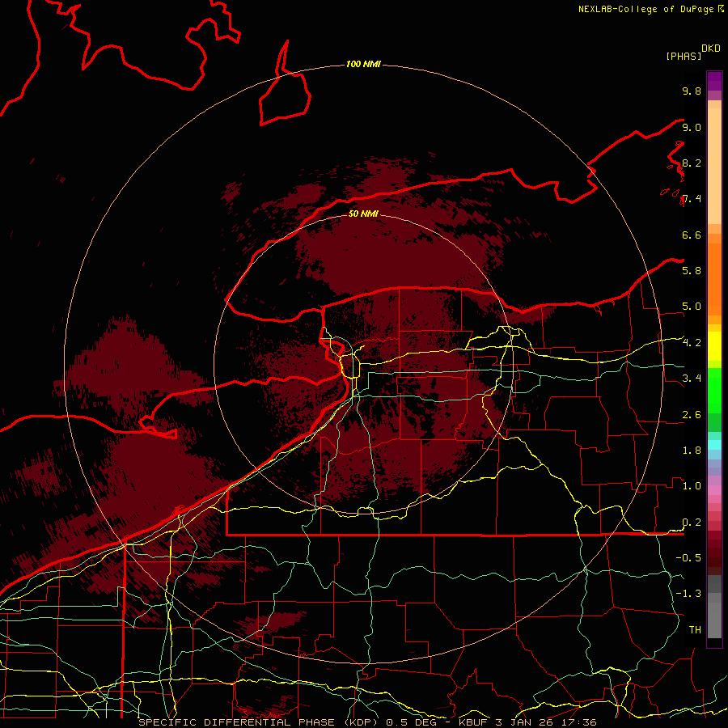The image size is (728, 728).
Task: Click the 4.2 scale value
Action: [x=692, y=343]
